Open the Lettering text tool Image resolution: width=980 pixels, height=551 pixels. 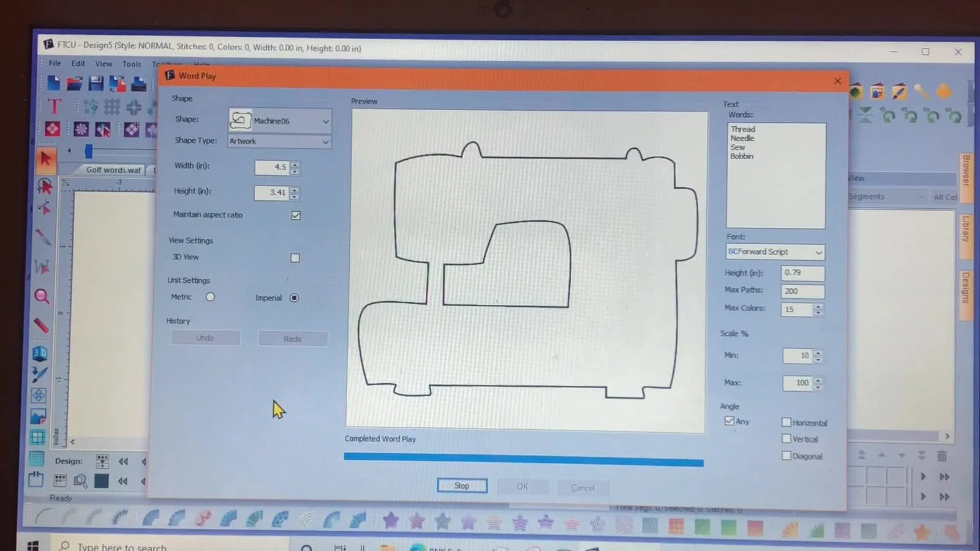coord(54,107)
